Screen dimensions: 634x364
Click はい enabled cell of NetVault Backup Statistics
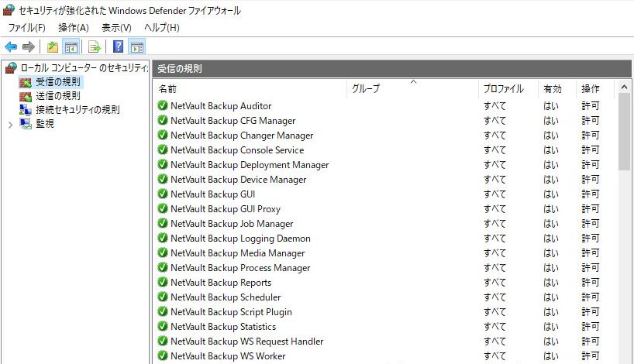pos(551,326)
